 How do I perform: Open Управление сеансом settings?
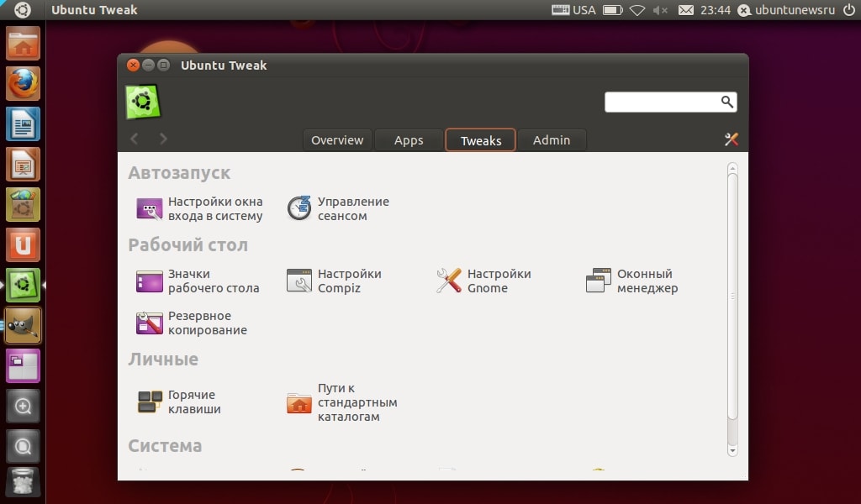(x=338, y=209)
